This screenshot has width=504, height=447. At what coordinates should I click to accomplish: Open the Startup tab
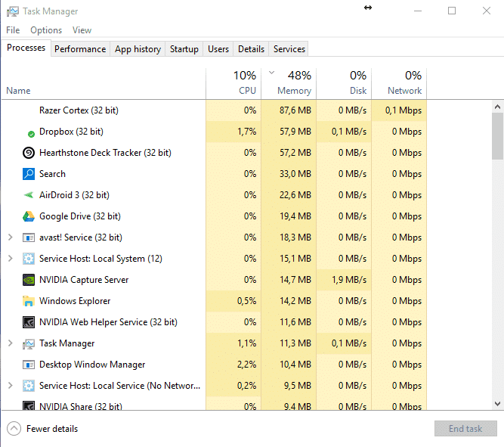tap(184, 49)
